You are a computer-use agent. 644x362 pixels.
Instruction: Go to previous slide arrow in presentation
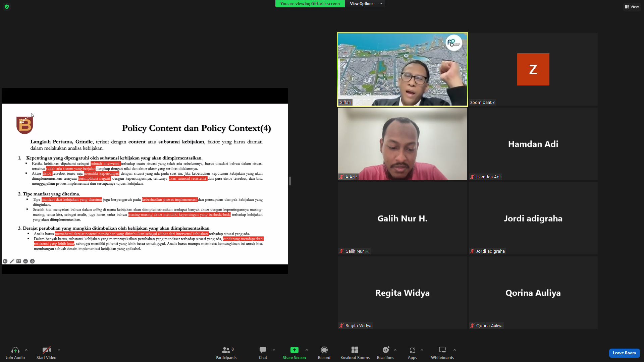click(x=5, y=261)
